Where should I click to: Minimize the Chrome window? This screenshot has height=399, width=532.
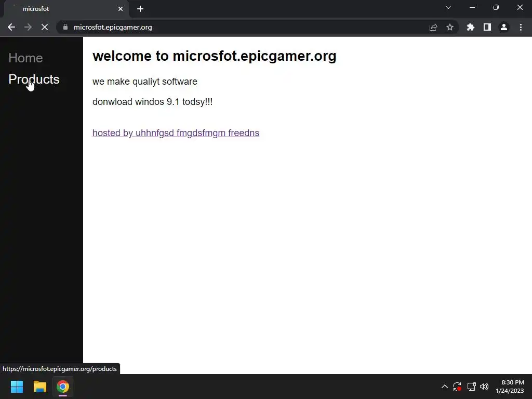click(472, 7)
